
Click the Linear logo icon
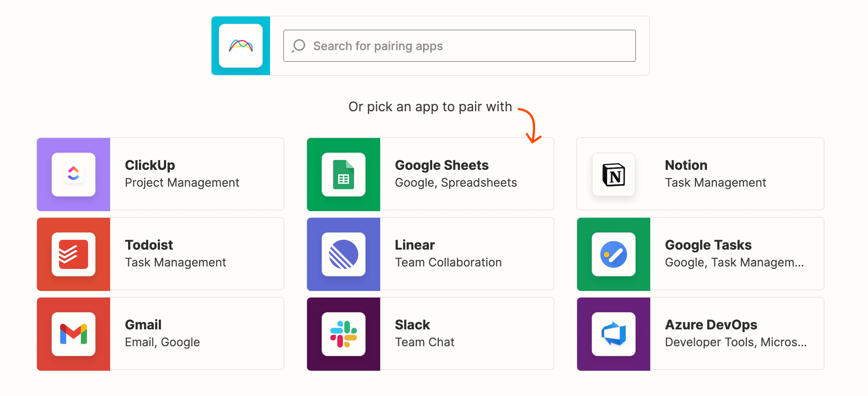[x=344, y=254]
